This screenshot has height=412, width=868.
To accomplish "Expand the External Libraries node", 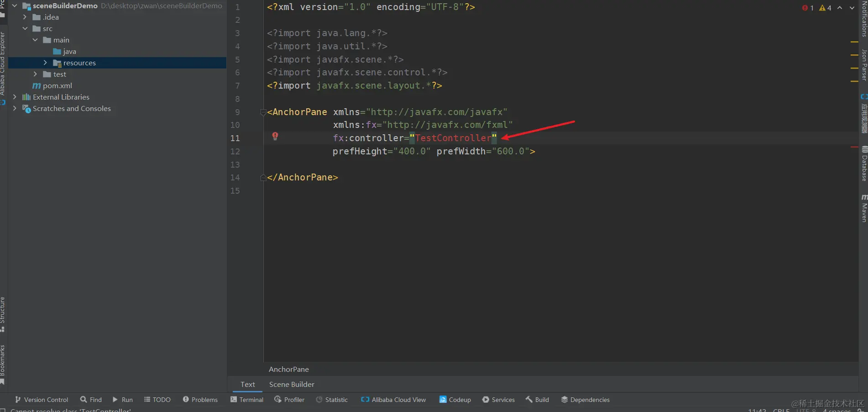I will click(14, 97).
